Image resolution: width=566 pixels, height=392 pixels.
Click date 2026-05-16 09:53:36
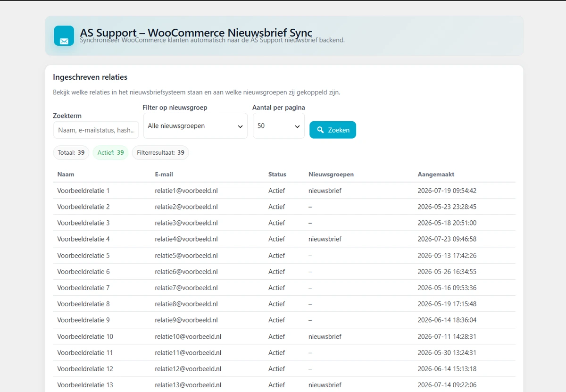[x=447, y=287]
